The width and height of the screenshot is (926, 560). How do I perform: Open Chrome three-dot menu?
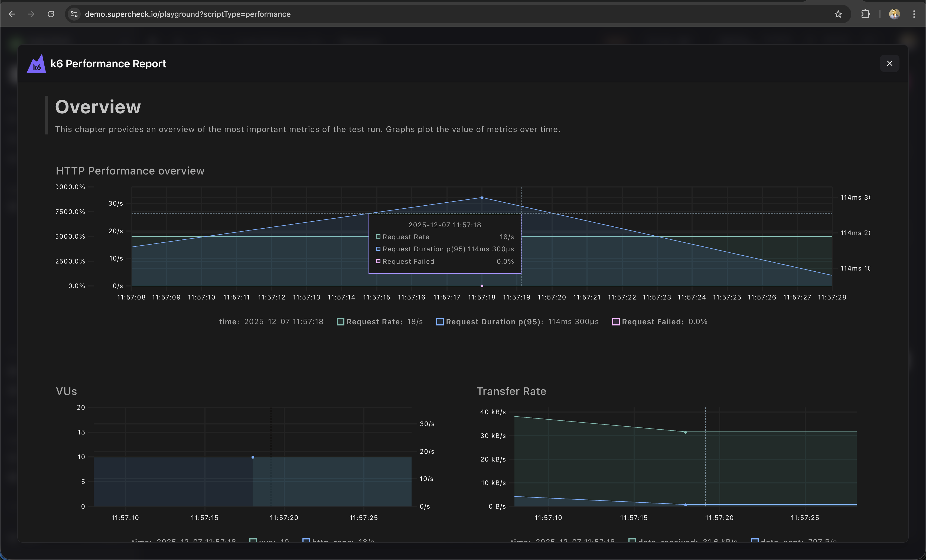914,14
